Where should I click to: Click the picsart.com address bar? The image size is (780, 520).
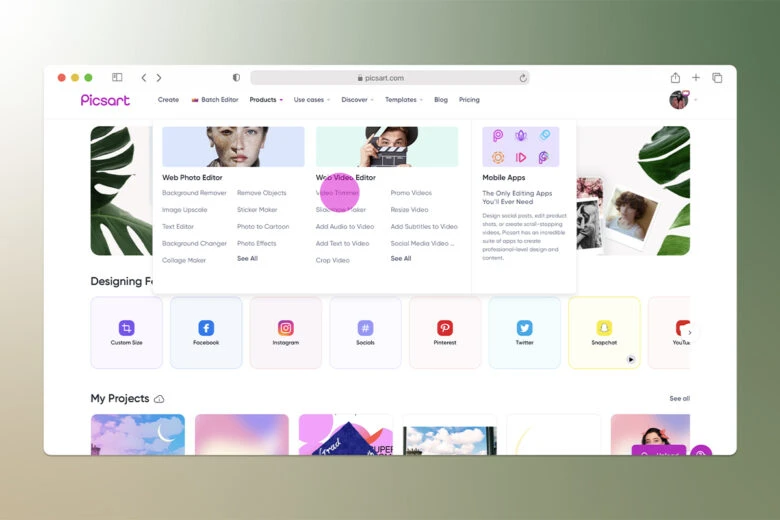tap(388, 78)
